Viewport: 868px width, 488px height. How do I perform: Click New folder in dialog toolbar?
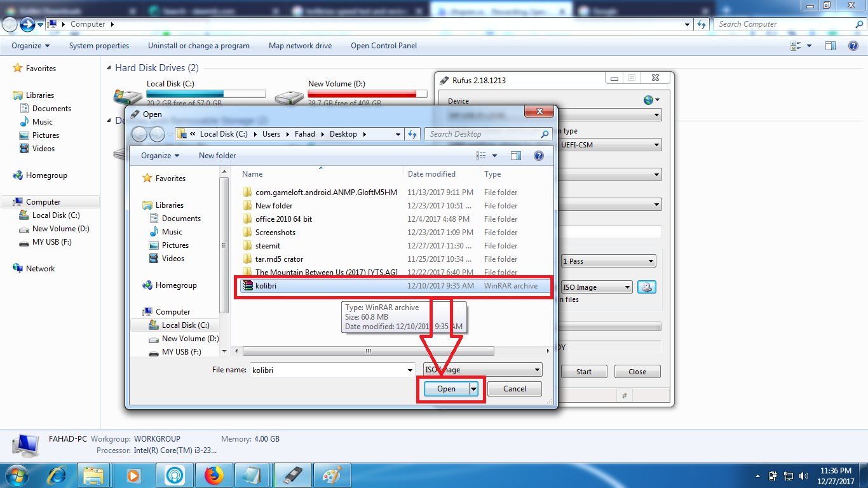tap(217, 156)
